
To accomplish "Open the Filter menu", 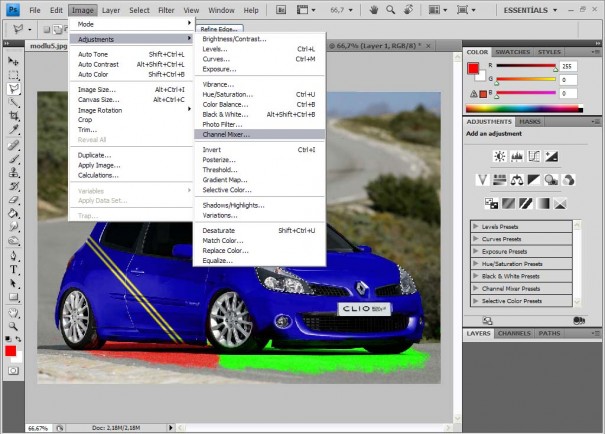I will click(x=166, y=10).
